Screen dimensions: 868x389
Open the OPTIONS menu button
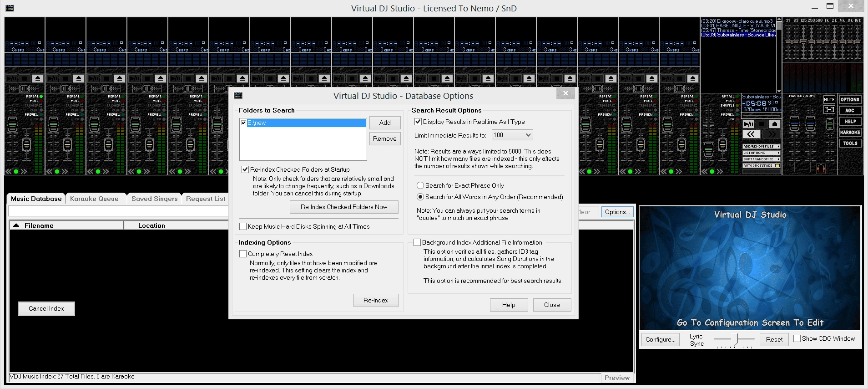[x=850, y=99]
